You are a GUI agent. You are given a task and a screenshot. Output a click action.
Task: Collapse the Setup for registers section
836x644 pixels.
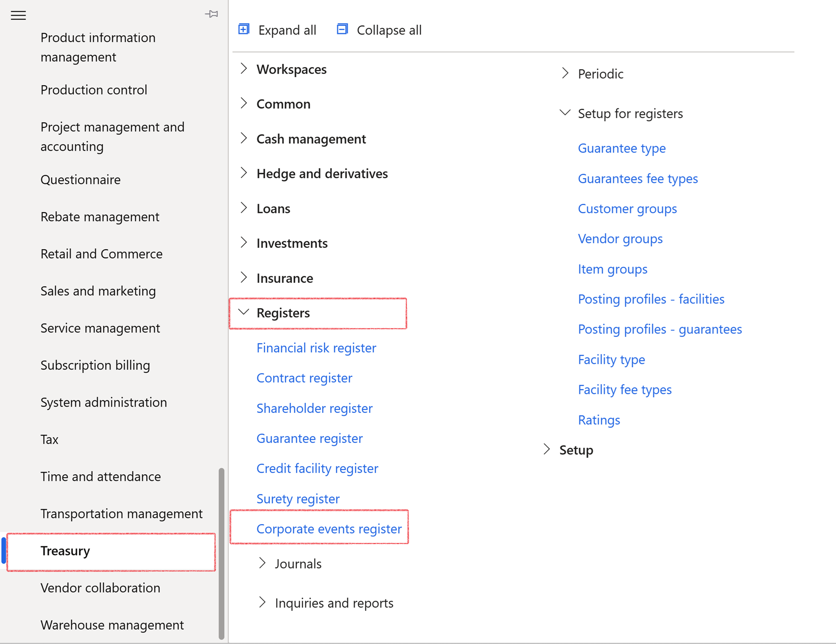coord(565,113)
